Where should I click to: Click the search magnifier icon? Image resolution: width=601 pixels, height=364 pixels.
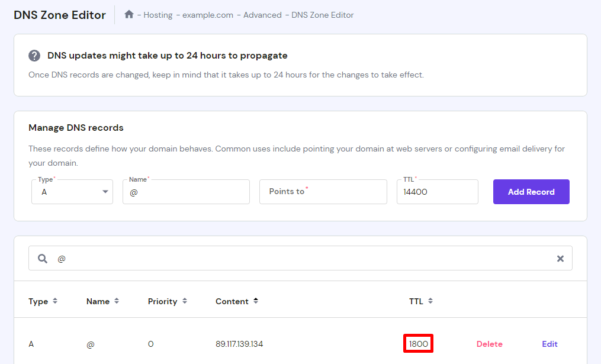43,259
